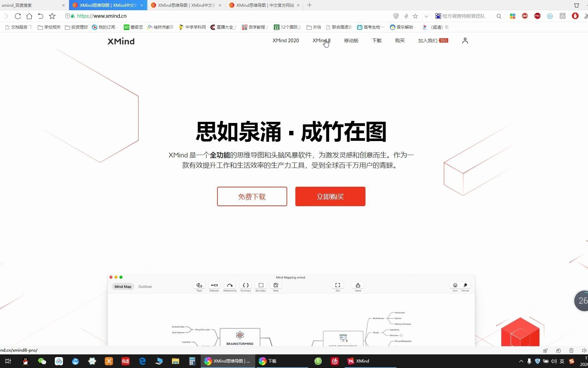
Task: Click the rocket icon in browser status bar
Action: [545, 350]
